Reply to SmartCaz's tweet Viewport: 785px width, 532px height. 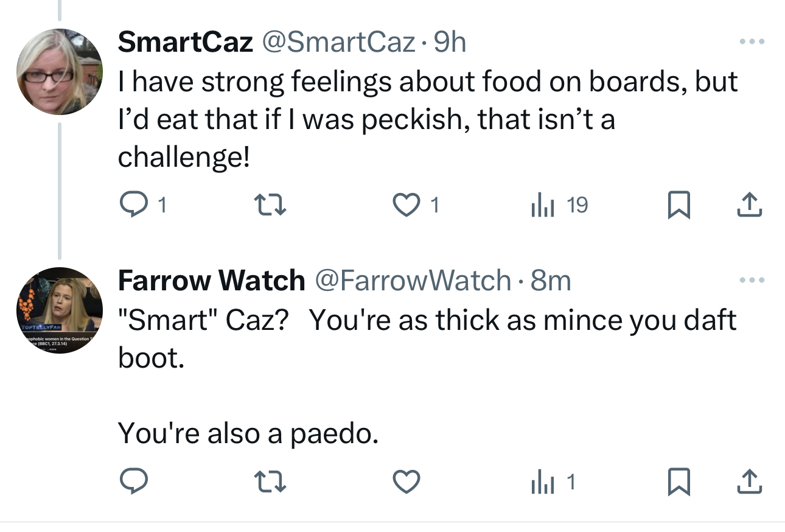tap(133, 206)
